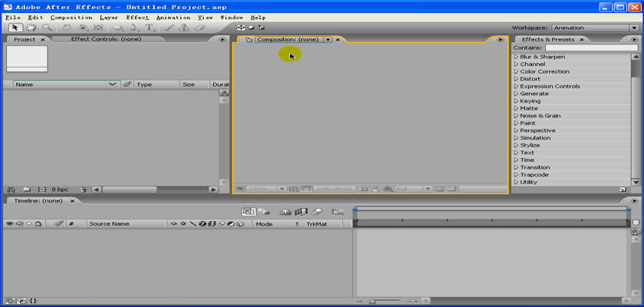The height and width of the screenshot is (307, 644).
Task: Select the Pen tool
Action: (134, 28)
